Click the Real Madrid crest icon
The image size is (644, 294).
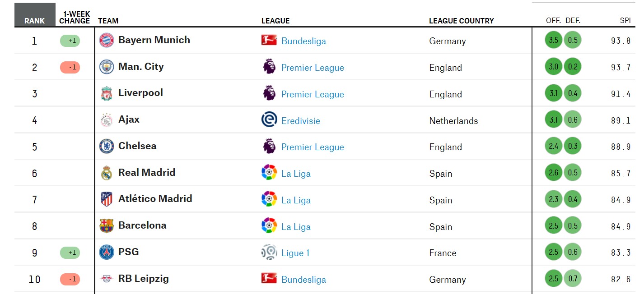pyautogui.click(x=107, y=173)
